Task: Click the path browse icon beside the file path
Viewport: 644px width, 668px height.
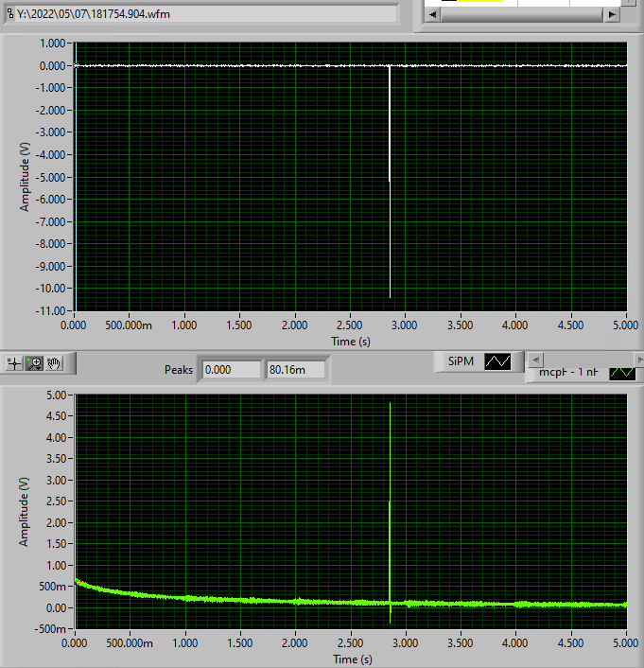Action: point(10,14)
